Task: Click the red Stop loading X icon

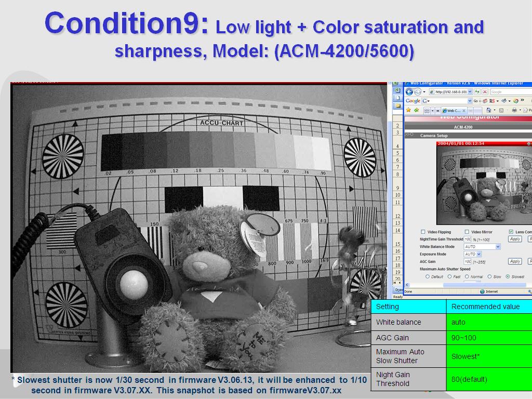Action: 485,91
